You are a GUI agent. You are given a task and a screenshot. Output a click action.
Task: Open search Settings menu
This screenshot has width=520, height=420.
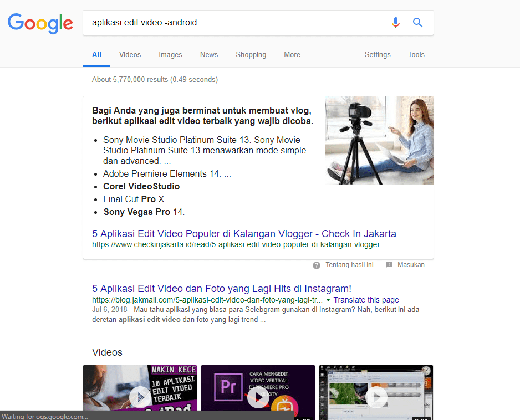(x=378, y=55)
